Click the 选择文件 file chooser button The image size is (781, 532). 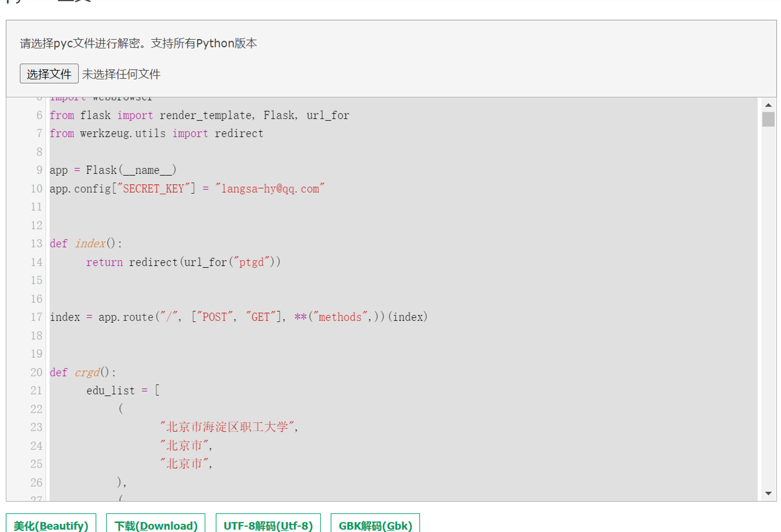49,74
